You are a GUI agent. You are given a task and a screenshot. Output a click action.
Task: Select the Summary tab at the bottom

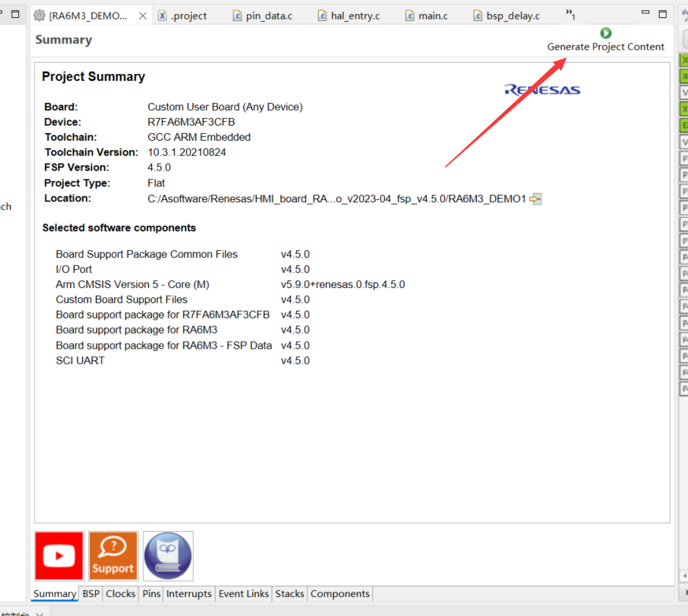[x=55, y=594]
